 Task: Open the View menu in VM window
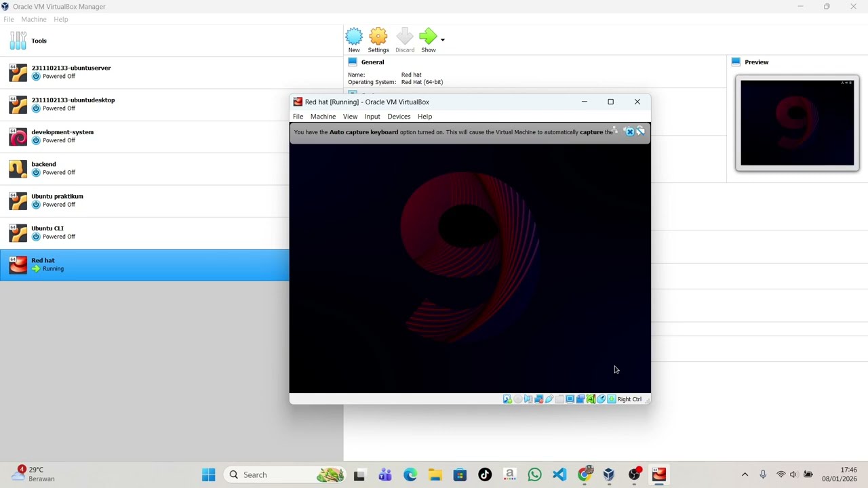(350, 117)
